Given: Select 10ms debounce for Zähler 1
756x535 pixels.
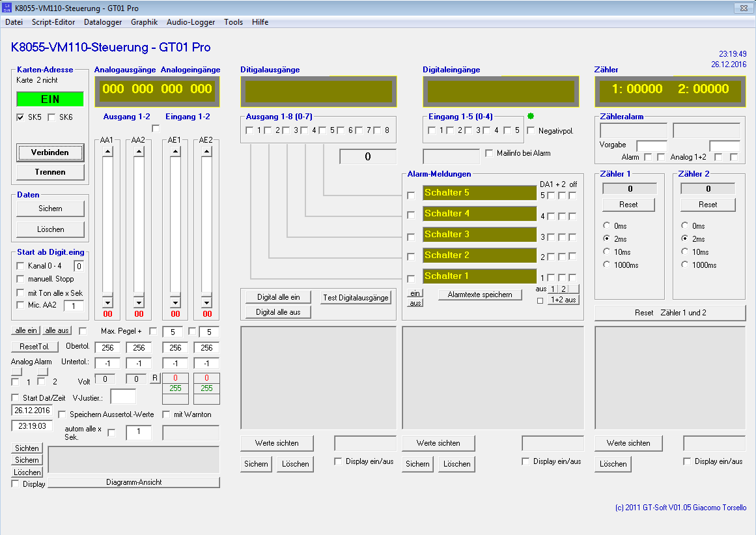Looking at the screenshot, I should 606,252.
